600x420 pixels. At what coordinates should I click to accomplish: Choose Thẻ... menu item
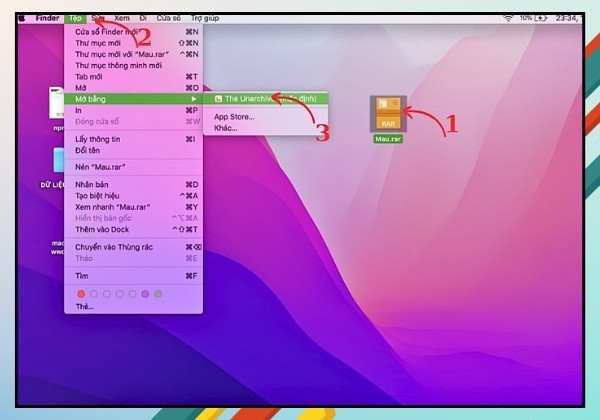(133, 306)
